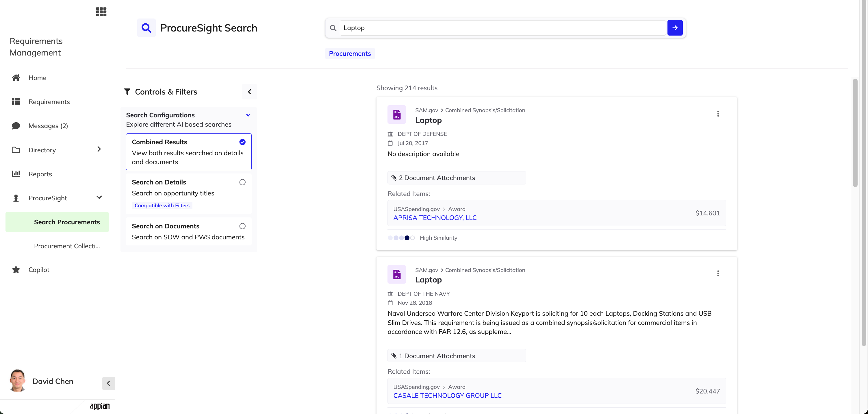
Task: Select the Combined Results radio option
Action: coord(242,142)
